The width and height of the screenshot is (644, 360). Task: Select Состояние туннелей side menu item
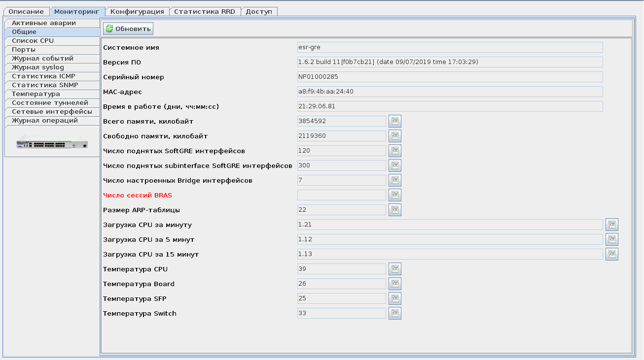[x=50, y=103]
